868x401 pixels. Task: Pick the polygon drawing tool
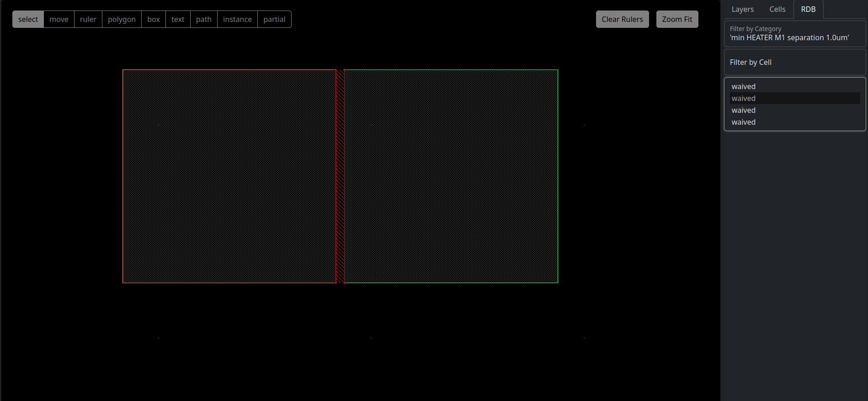tap(122, 19)
